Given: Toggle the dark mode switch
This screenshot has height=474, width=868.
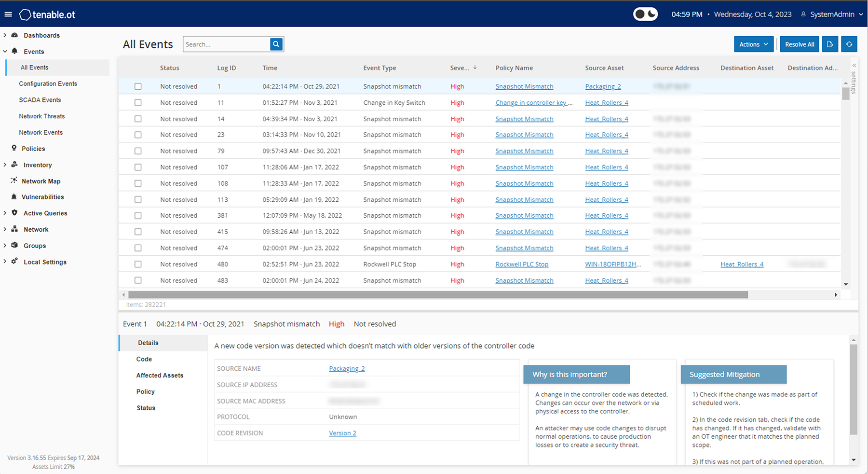Looking at the screenshot, I should pos(645,14).
